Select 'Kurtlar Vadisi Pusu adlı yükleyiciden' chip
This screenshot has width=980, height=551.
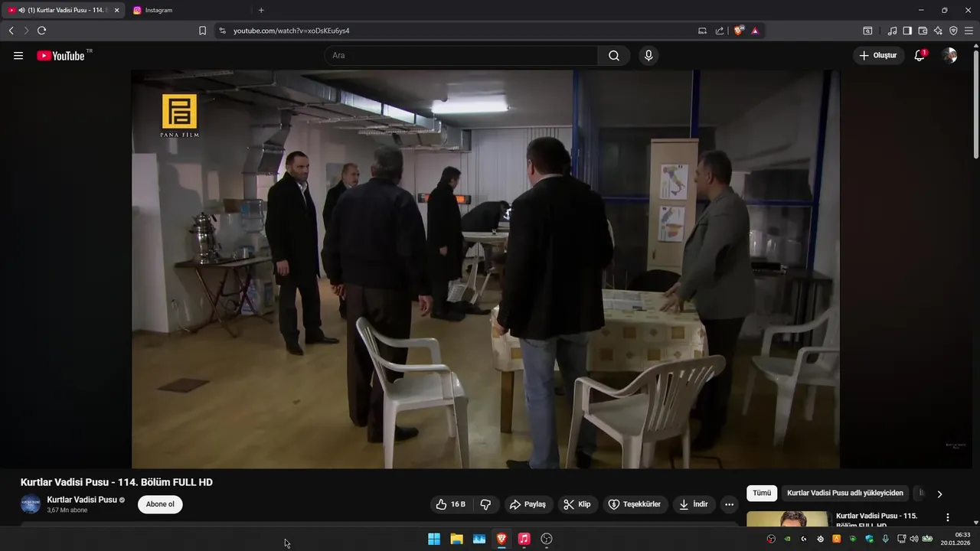point(845,494)
